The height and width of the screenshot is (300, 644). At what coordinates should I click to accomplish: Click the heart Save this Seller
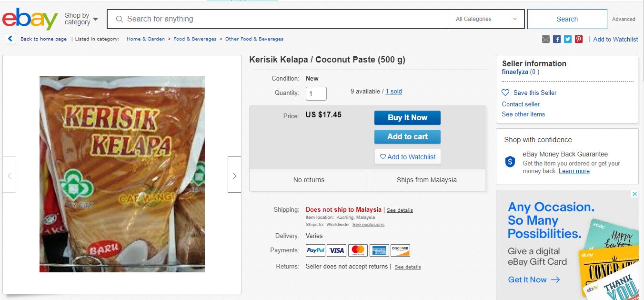click(x=506, y=93)
